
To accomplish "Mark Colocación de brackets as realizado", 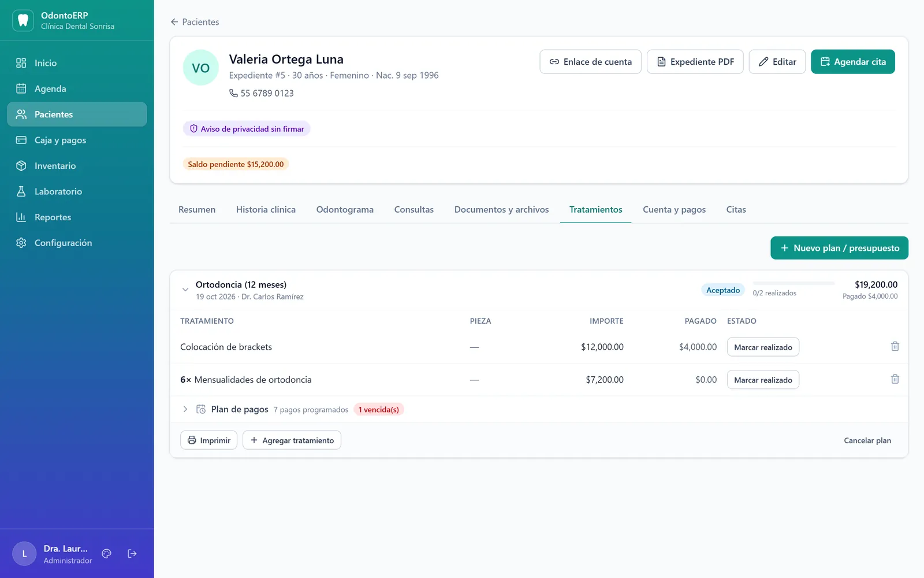I will click(763, 347).
